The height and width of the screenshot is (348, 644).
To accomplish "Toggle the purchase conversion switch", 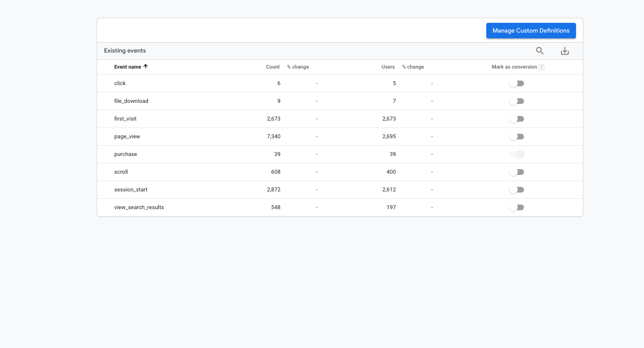I will (517, 154).
